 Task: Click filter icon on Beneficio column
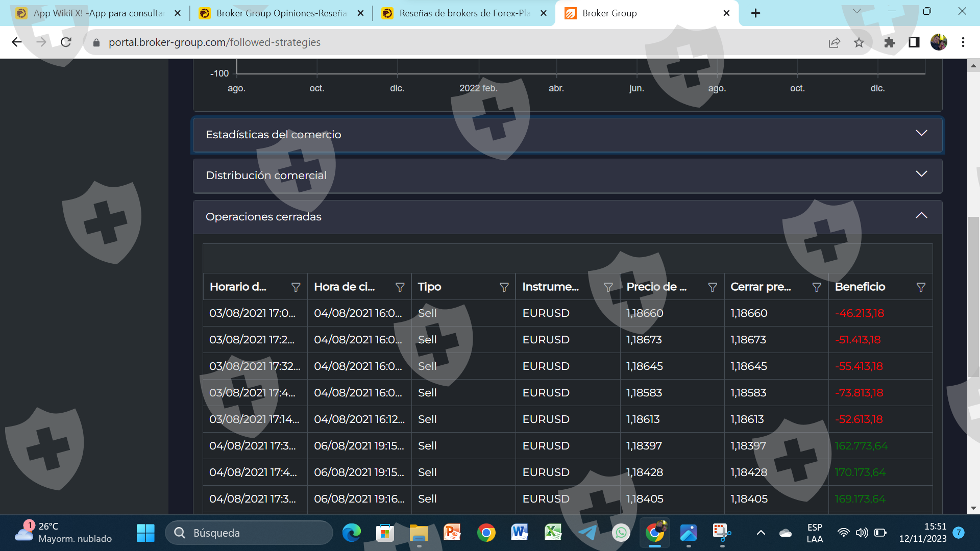click(921, 287)
